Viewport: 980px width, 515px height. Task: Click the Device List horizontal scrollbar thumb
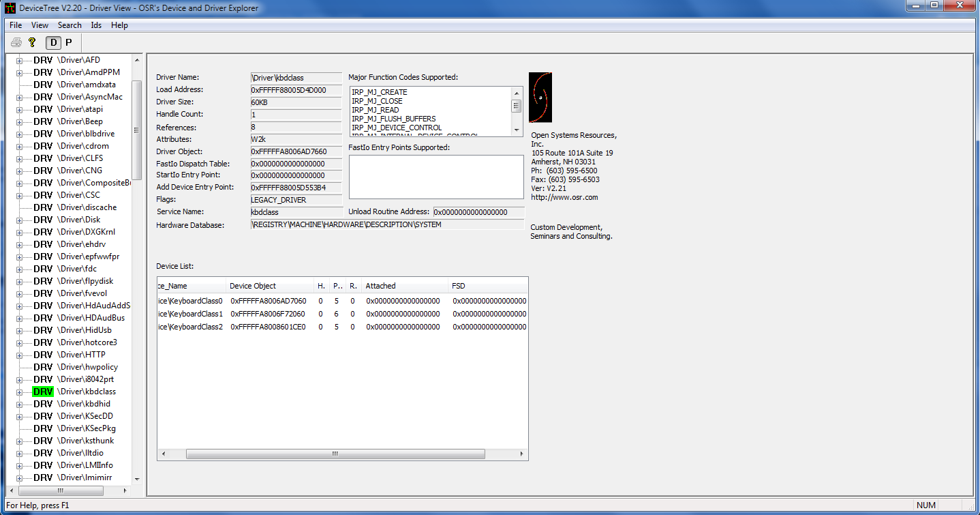click(335, 454)
